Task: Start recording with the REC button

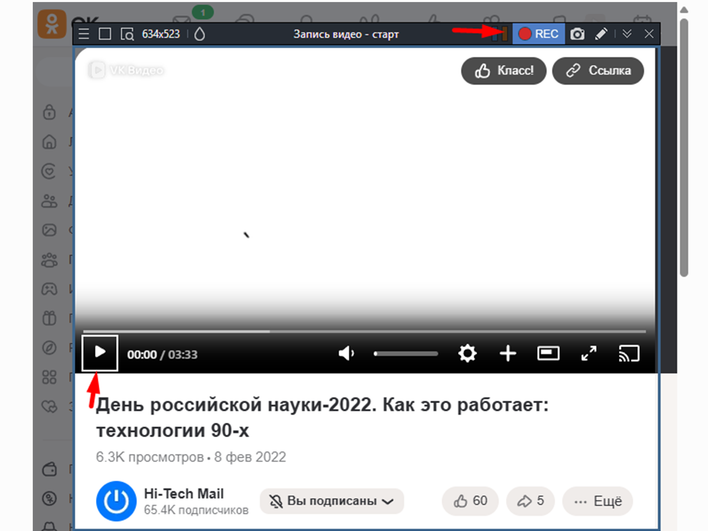Action: pos(538,34)
